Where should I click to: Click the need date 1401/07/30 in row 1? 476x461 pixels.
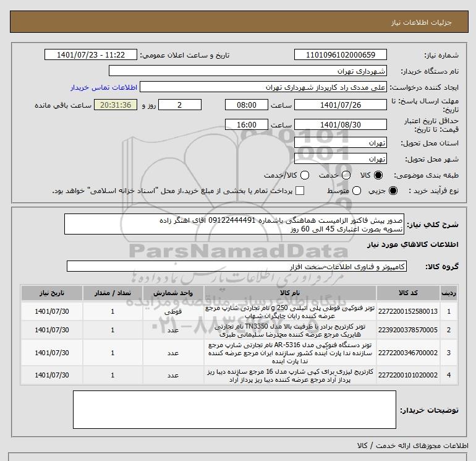pyautogui.click(x=52, y=311)
